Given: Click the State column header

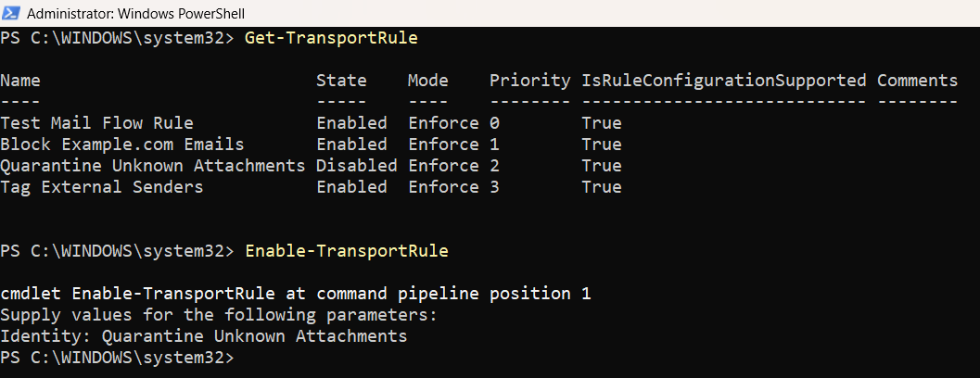Looking at the screenshot, I should coord(341,81).
